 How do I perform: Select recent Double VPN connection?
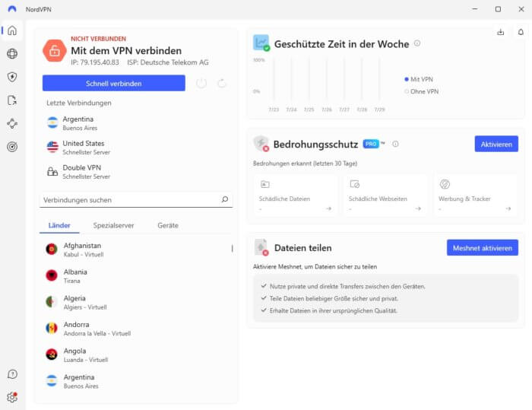coord(136,172)
